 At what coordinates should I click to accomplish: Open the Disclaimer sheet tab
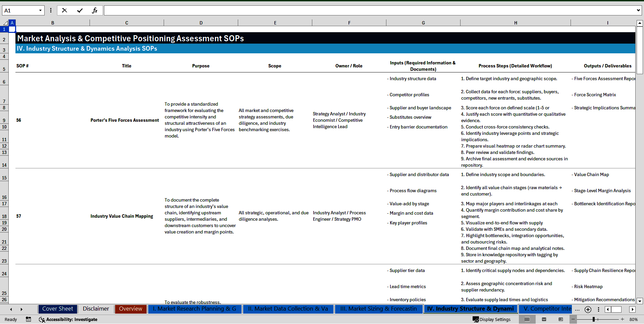[96, 309]
